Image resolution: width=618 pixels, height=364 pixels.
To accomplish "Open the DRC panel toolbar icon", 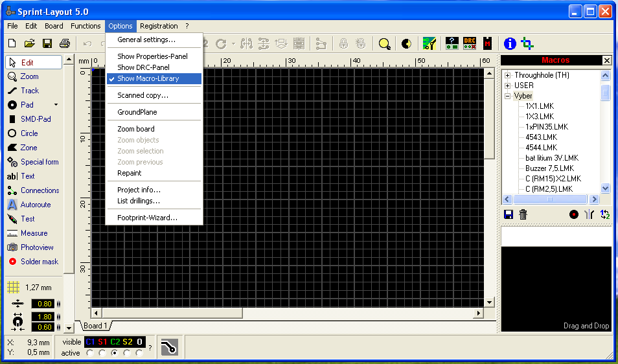I will [x=470, y=43].
